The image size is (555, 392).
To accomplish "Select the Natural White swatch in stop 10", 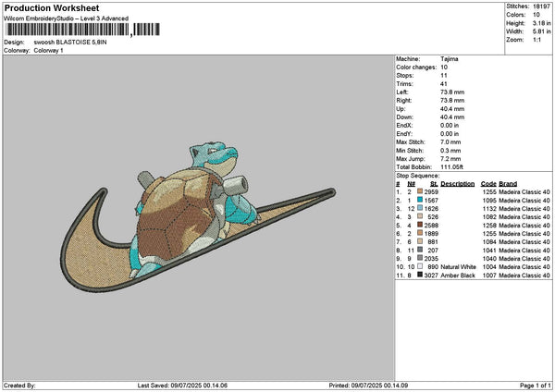I will [421, 265].
